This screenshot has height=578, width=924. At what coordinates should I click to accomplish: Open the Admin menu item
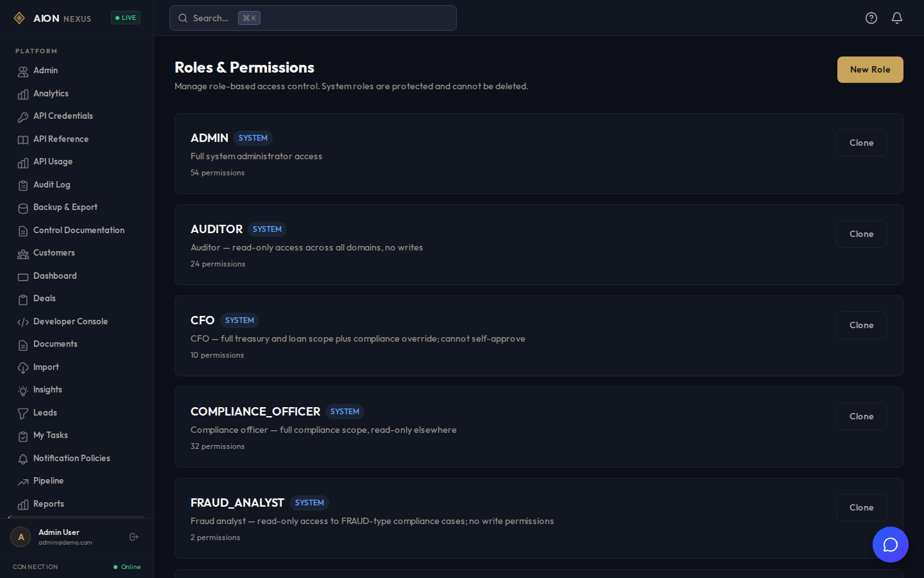pyautogui.click(x=77, y=71)
